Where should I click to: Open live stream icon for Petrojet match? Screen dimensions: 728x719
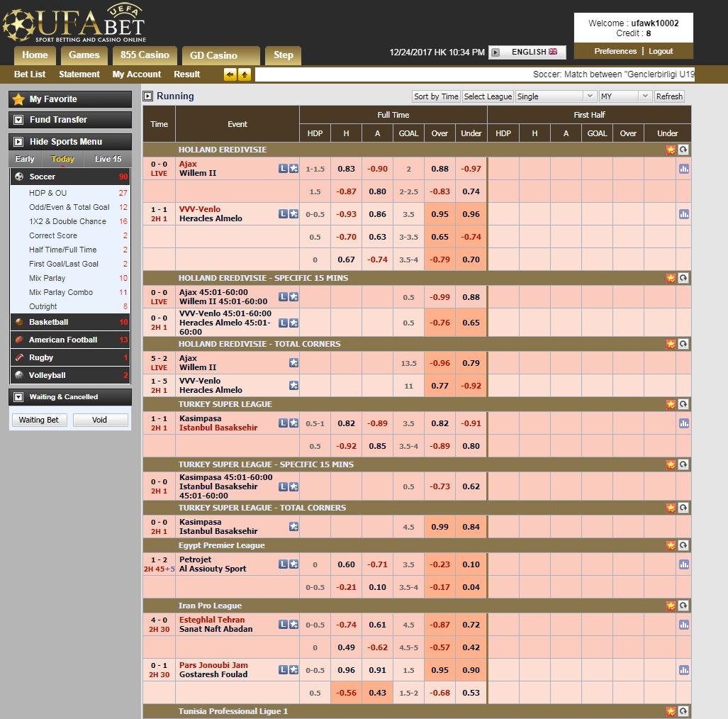click(283, 564)
